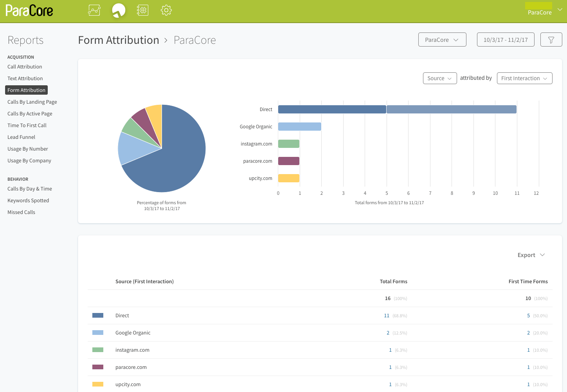Click the upcity.com row label in table

point(128,384)
